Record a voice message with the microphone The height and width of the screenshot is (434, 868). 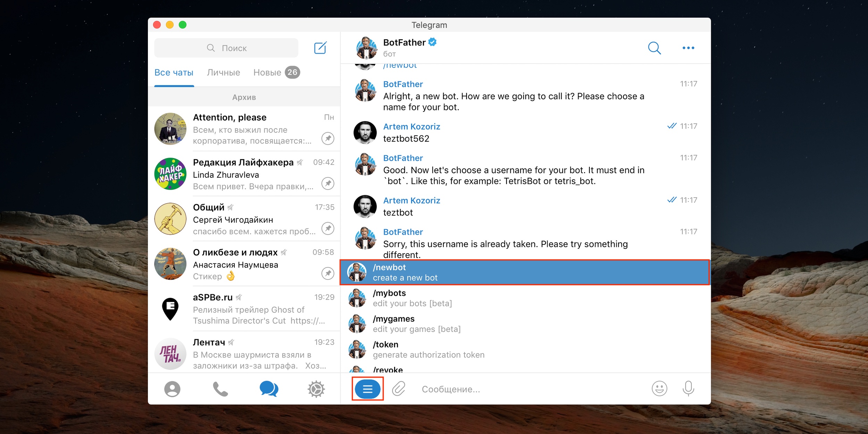tap(688, 389)
